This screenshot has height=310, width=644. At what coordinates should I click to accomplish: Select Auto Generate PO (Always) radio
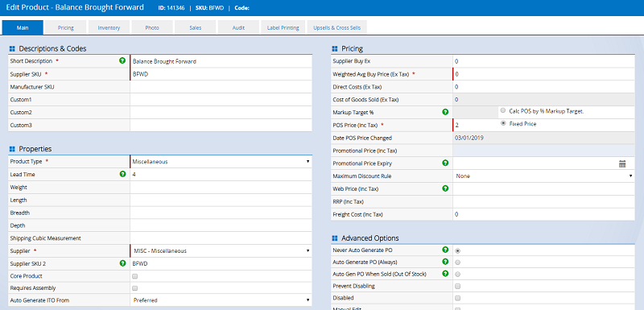pos(457,262)
